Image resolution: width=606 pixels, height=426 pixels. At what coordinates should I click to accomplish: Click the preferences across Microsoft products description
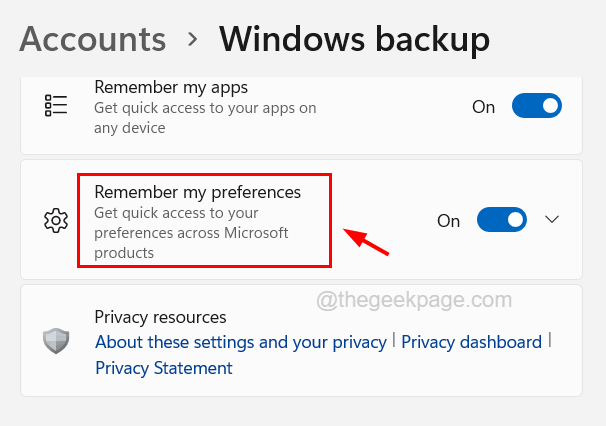coord(191,233)
